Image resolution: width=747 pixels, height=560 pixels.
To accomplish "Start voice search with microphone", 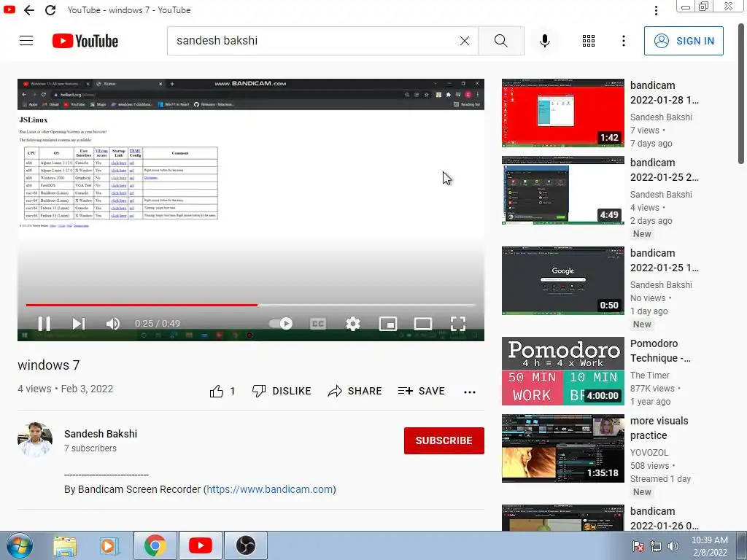I will click(x=544, y=41).
